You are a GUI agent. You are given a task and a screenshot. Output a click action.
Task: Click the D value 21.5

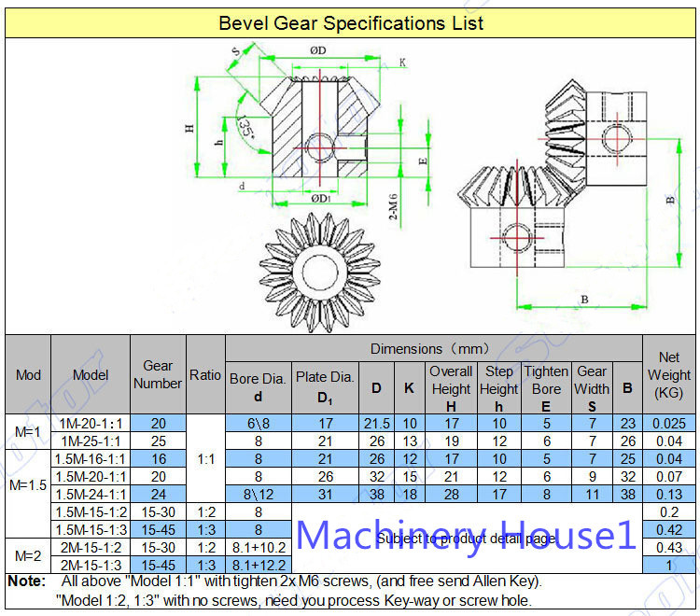point(376,423)
